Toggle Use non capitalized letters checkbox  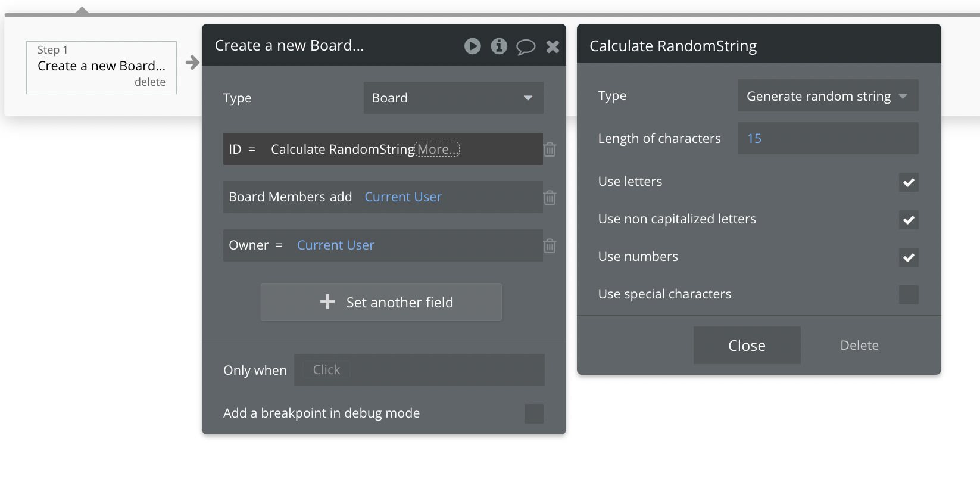(x=909, y=220)
